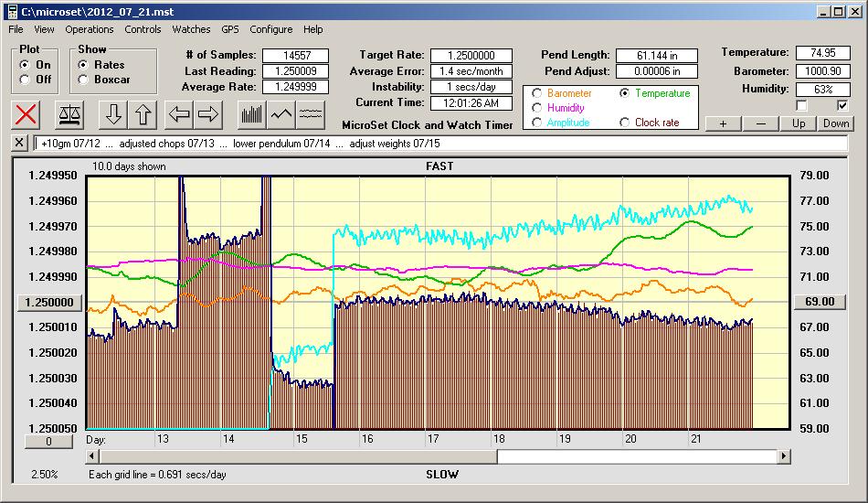Turn Plot Off
868x503 pixels.
pos(25,80)
